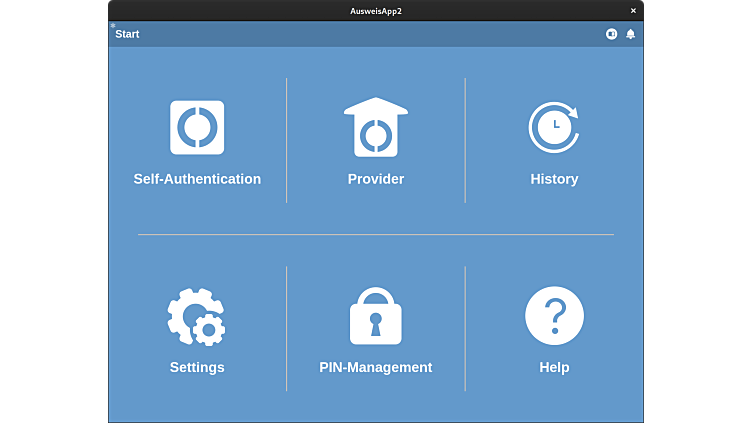Click the Help question mark icon
This screenshot has height=423, width=752.
(554, 316)
